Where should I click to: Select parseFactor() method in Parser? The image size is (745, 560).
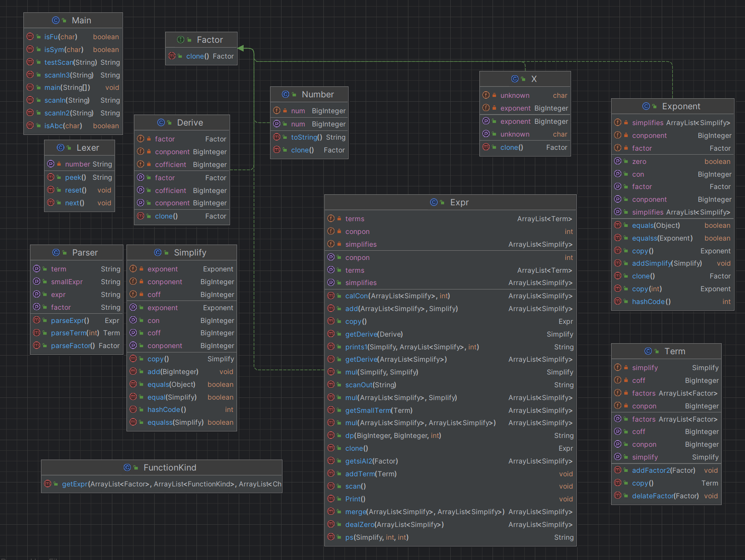click(x=73, y=345)
